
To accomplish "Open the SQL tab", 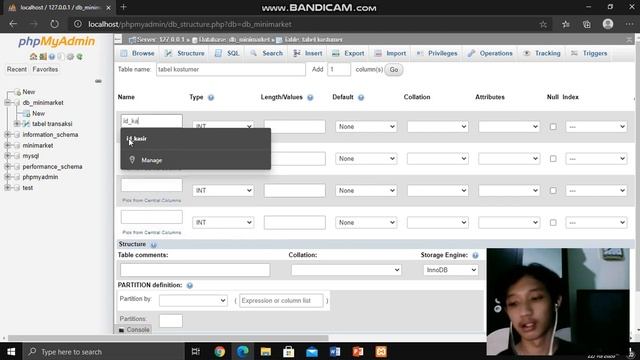I will (227, 53).
